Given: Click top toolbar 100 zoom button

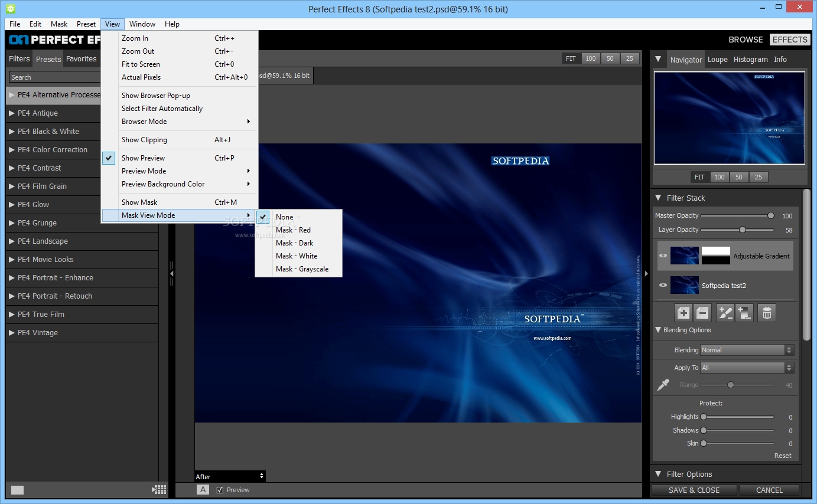Looking at the screenshot, I should [x=591, y=58].
